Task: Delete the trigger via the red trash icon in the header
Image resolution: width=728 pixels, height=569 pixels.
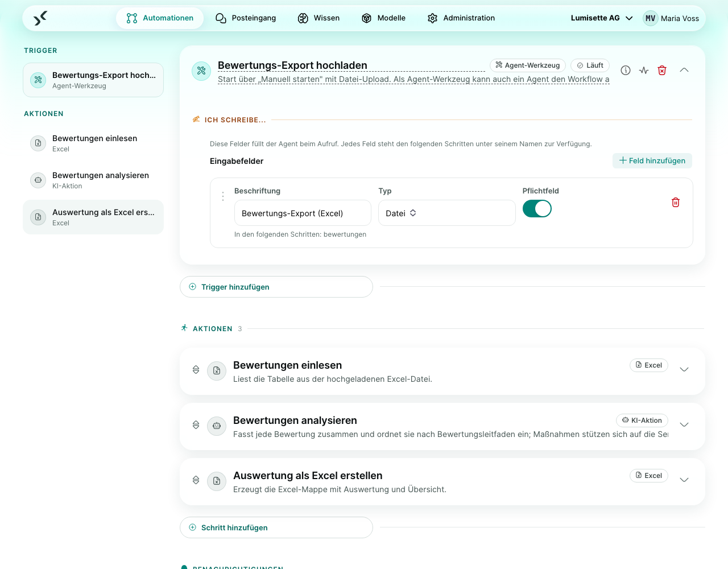Action: pyautogui.click(x=662, y=71)
